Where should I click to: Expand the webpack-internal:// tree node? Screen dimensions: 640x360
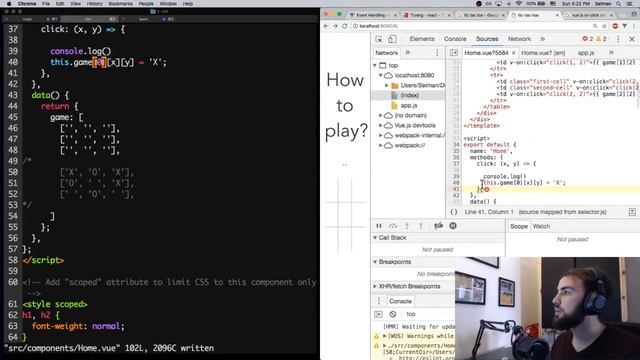380,135
